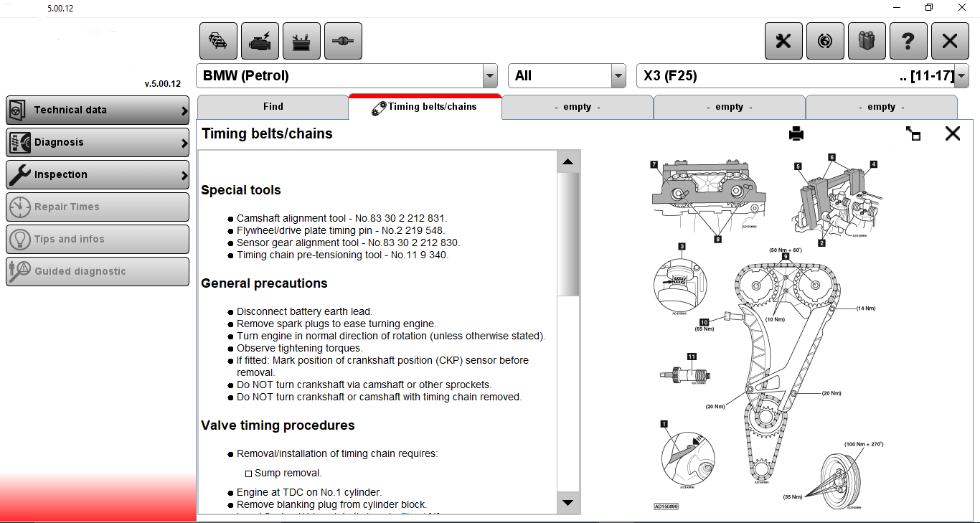Click 'Observe tightening torques' line
Image resolution: width=980 pixels, height=523 pixels.
[x=300, y=348]
